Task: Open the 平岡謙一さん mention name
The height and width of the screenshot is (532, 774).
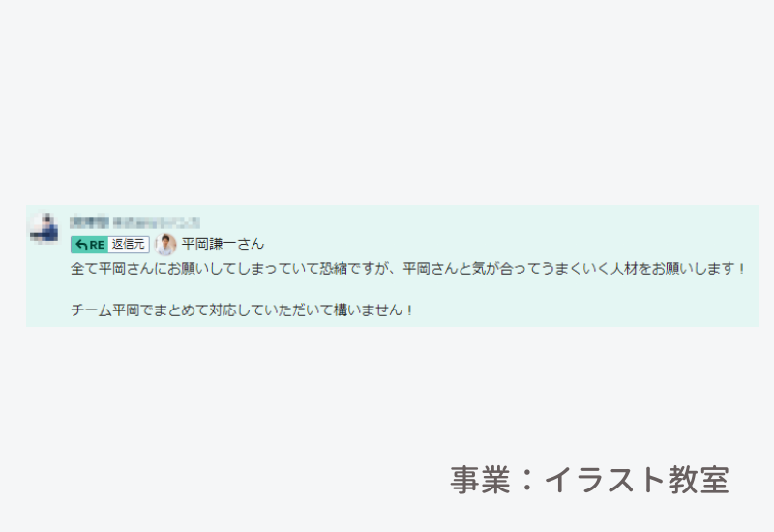Action: pos(223,244)
